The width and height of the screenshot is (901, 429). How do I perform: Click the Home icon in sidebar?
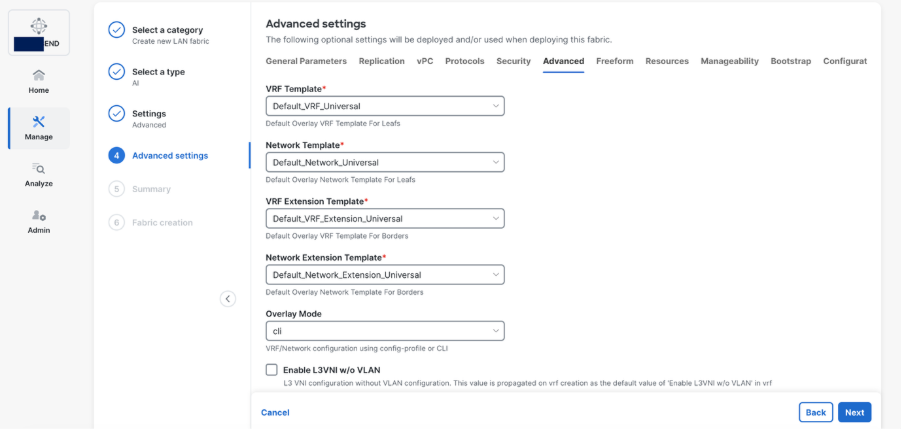[x=38, y=75]
